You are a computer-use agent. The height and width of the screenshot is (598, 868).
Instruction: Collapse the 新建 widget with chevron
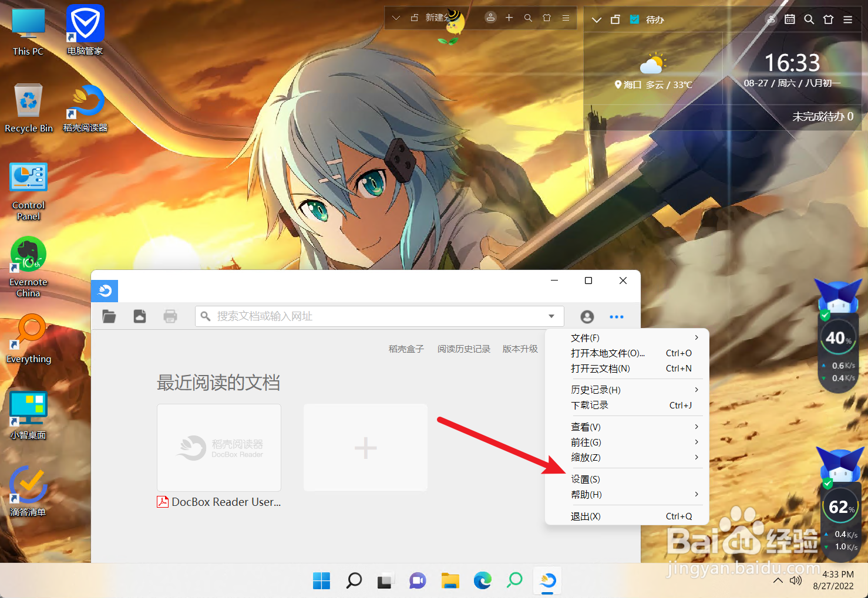coord(396,18)
